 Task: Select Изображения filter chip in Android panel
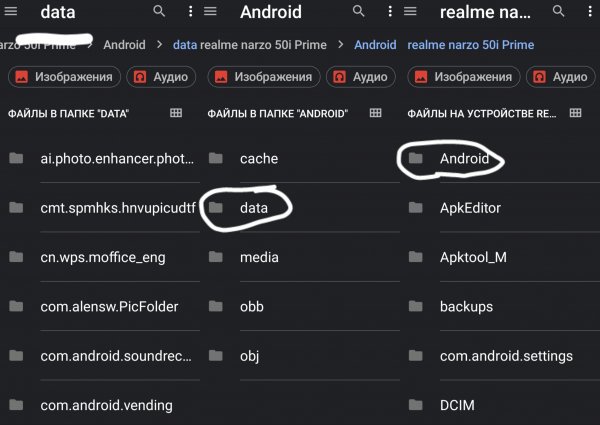tap(264, 77)
